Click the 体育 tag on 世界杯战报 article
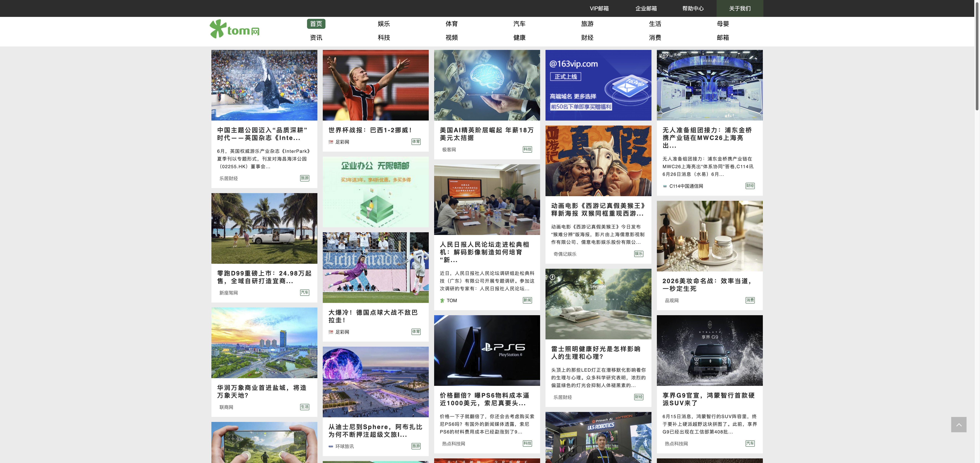This screenshot has width=980, height=463. click(416, 141)
